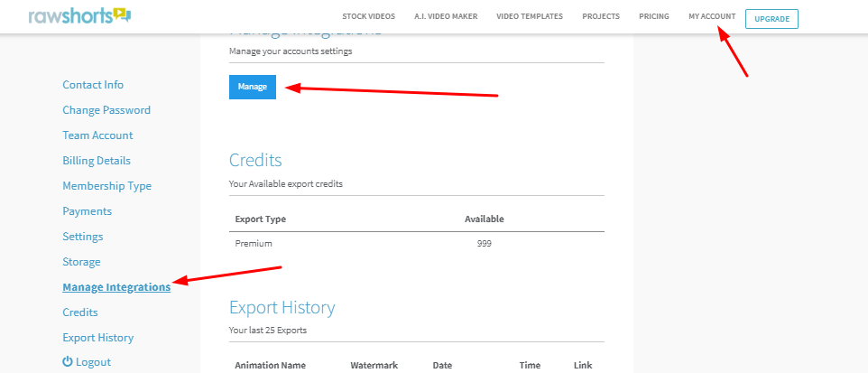Open Export History sidebar link
This screenshot has width=868, height=373.
pos(98,338)
